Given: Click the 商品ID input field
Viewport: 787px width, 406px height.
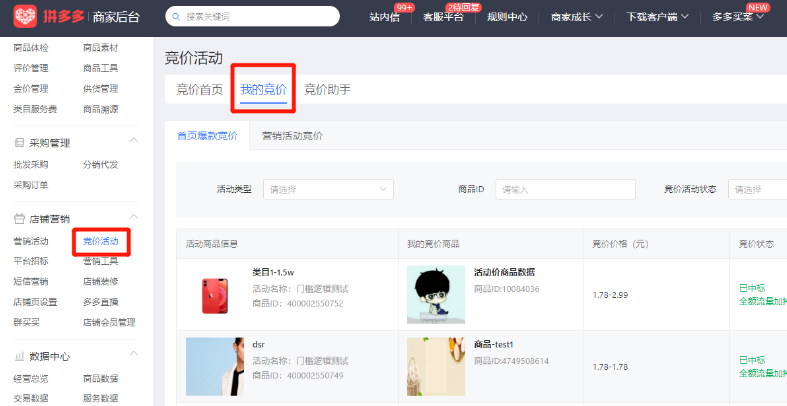Looking at the screenshot, I should click(x=565, y=189).
